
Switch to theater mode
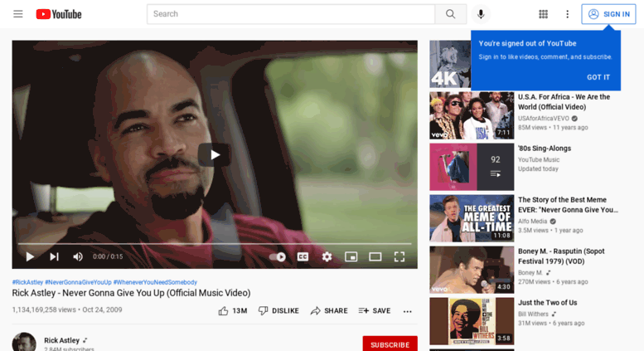pyautogui.click(x=375, y=256)
